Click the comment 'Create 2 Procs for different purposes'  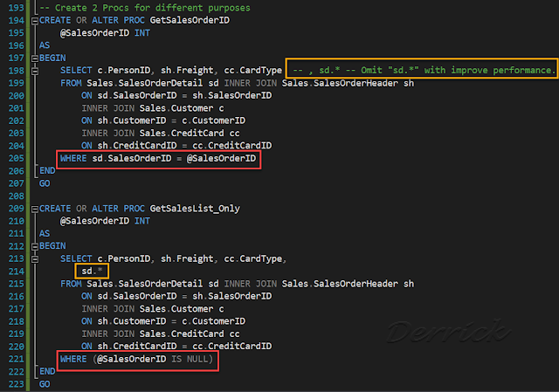point(145,8)
